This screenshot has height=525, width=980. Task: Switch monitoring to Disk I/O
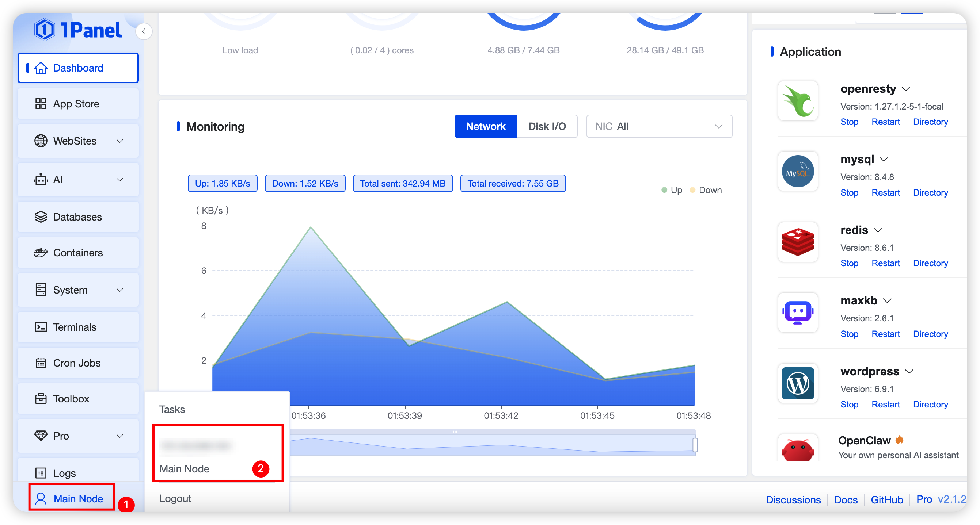point(547,127)
